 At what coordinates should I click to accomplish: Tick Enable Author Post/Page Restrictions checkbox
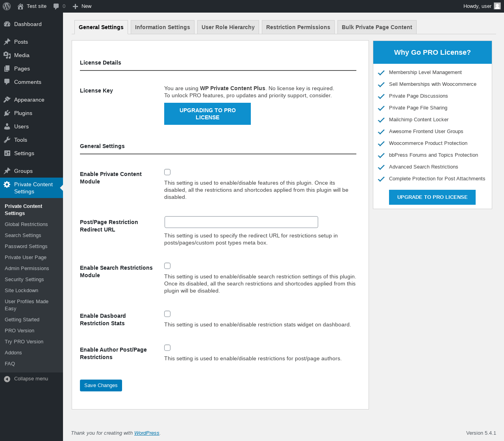tap(167, 348)
